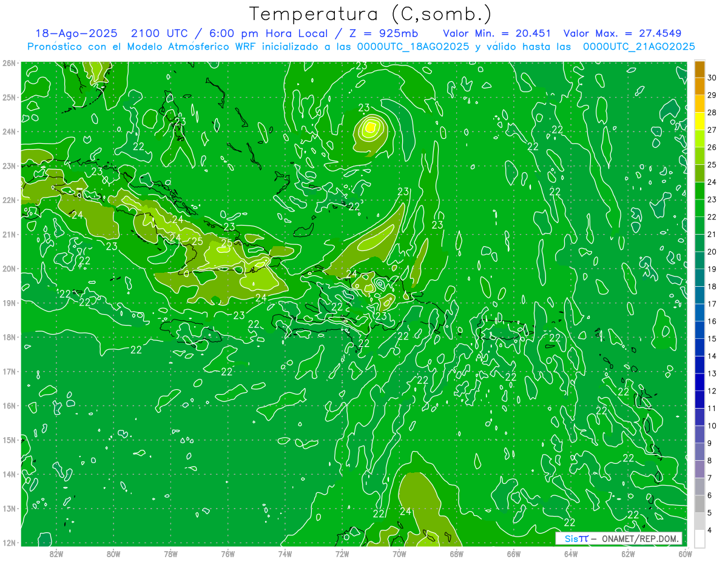The height and width of the screenshot is (562, 728).
Task: Select the teal 17–18 colorbar swatch
Action: (x=699, y=295)
